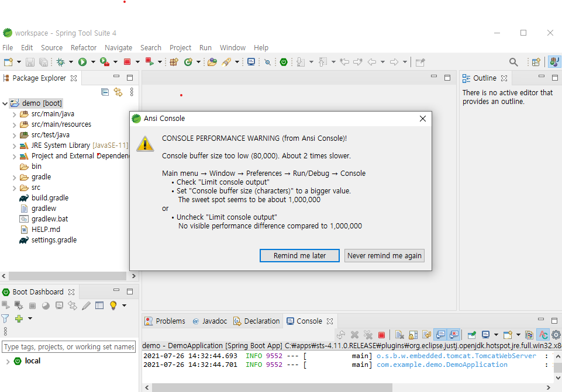This screenshot has width=562, height=392.
Task: Open the Navigate menu
Action: 118,48
